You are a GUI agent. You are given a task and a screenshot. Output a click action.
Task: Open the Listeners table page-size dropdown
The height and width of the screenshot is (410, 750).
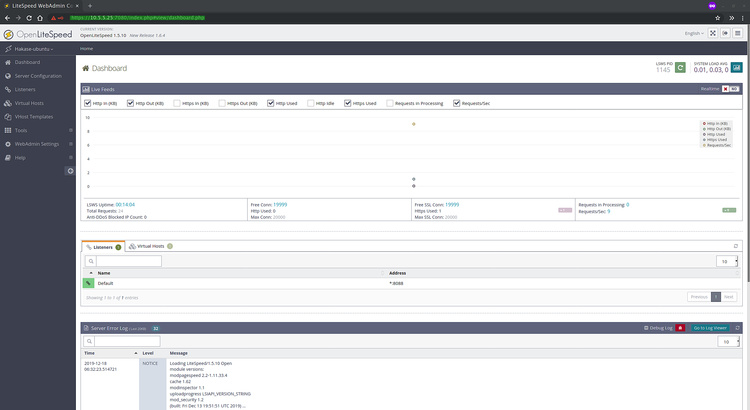click(x=727, y=261)
